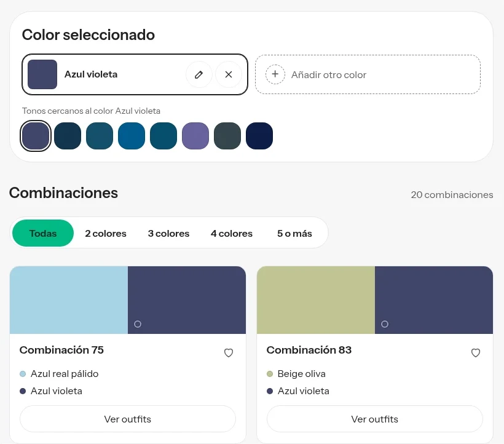
Task: Choose the purple lavender tone swatch
Action: [195, 136]
